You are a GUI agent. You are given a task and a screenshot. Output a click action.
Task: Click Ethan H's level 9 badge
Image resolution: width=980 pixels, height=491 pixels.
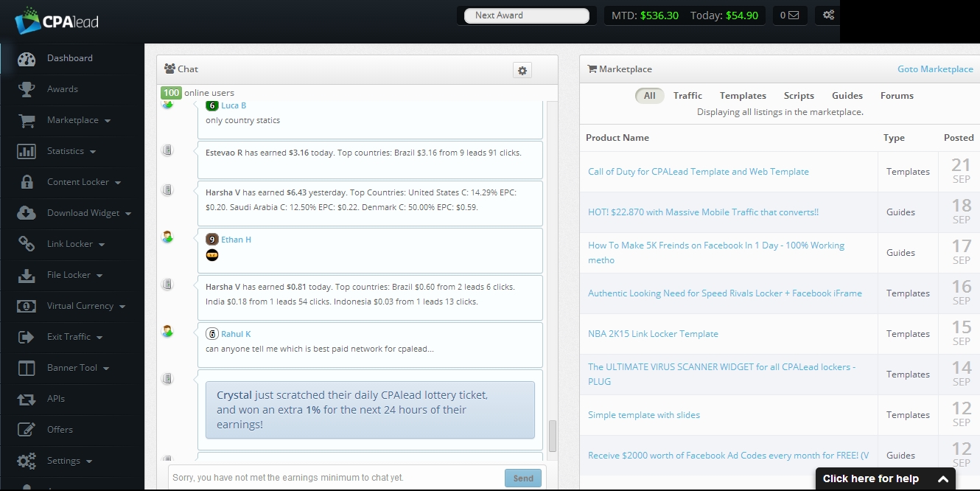(212, 240)
